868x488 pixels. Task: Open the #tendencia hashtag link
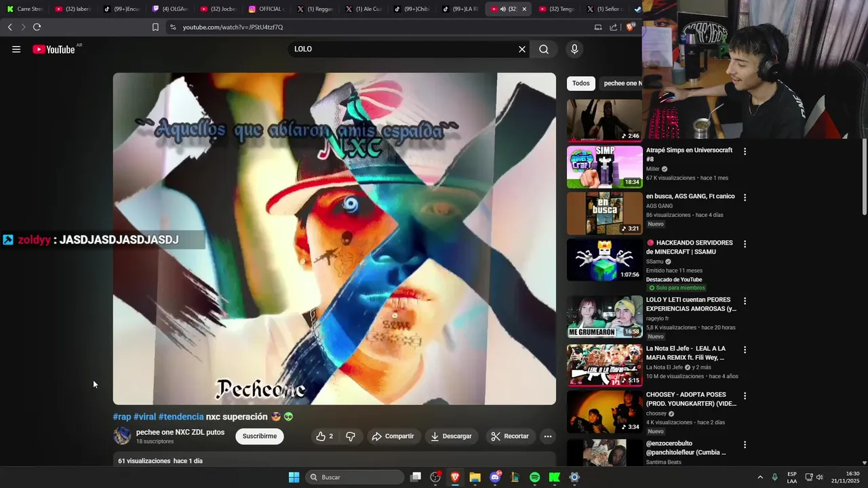181,417
